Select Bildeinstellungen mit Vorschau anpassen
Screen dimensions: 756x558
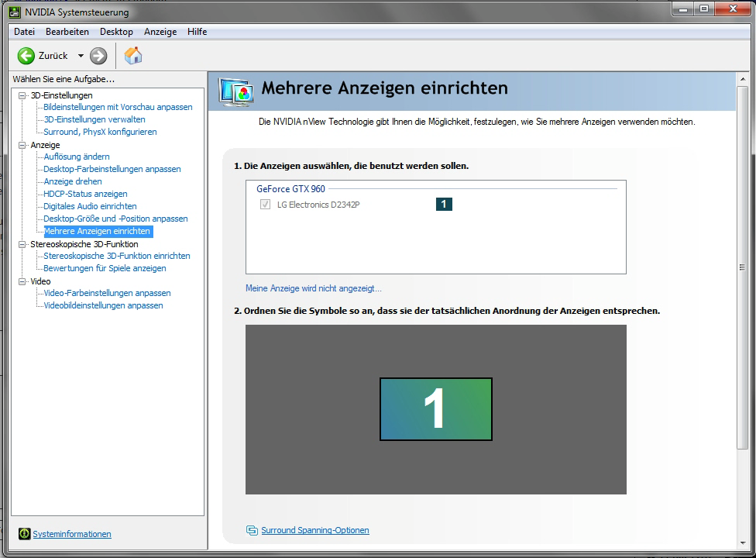click(118, 107)
